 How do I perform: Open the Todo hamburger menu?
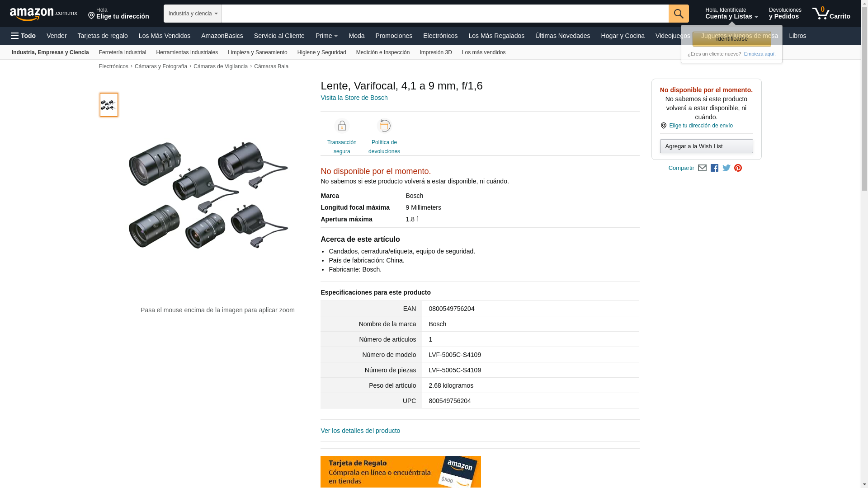click(23, 36)
